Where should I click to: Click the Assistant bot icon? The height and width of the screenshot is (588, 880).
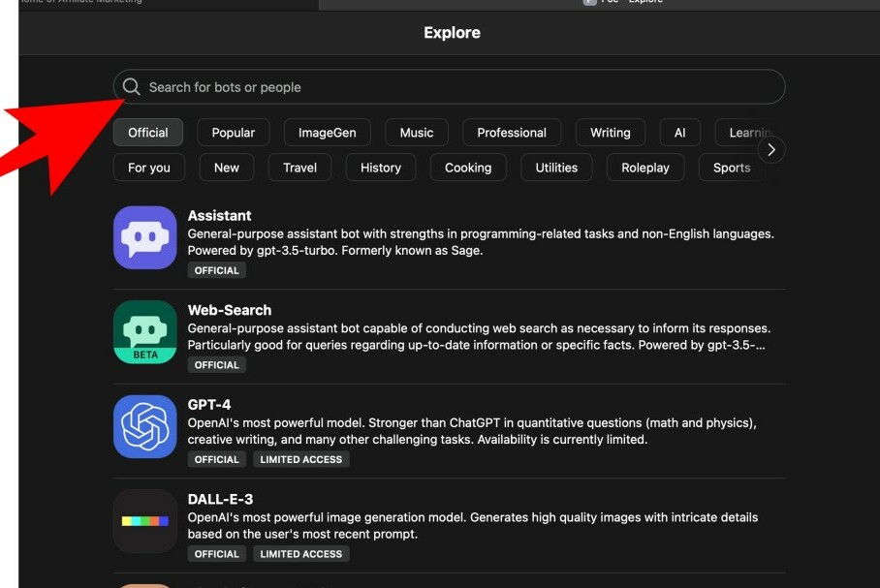(x=145, y=237)
